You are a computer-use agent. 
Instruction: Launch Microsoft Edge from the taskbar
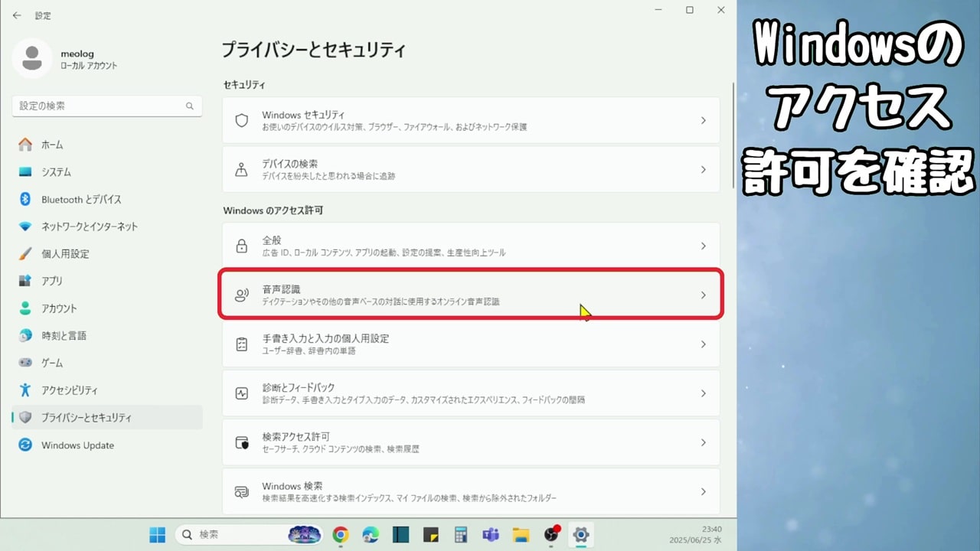coord(371,535)
